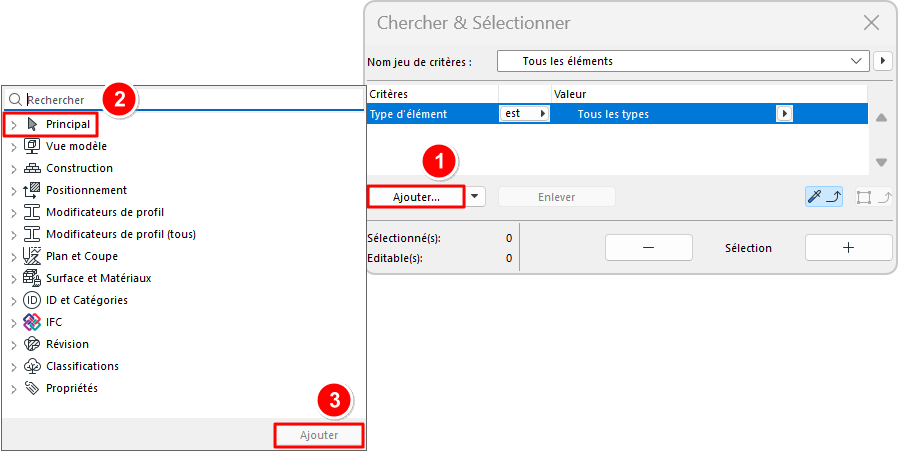Expand the IFC category chevron
The height and width of the screenshot is (452, 898).
(x=14, y=323)
